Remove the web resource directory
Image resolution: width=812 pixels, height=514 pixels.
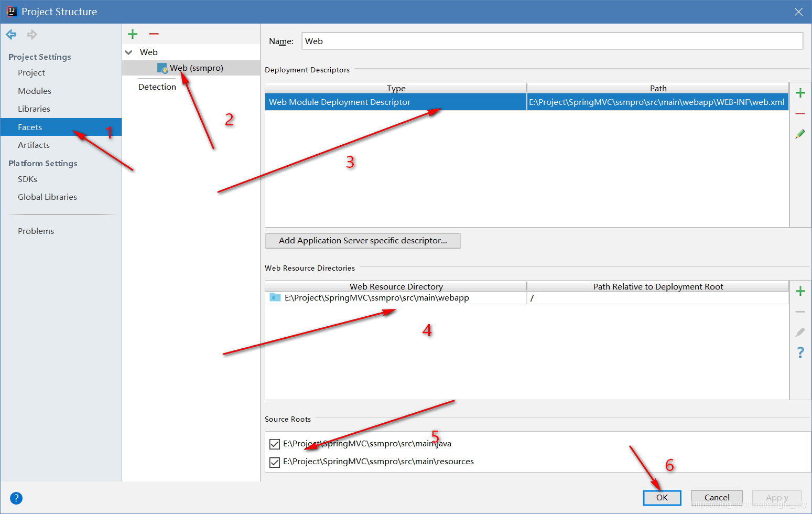coord(800,312)
